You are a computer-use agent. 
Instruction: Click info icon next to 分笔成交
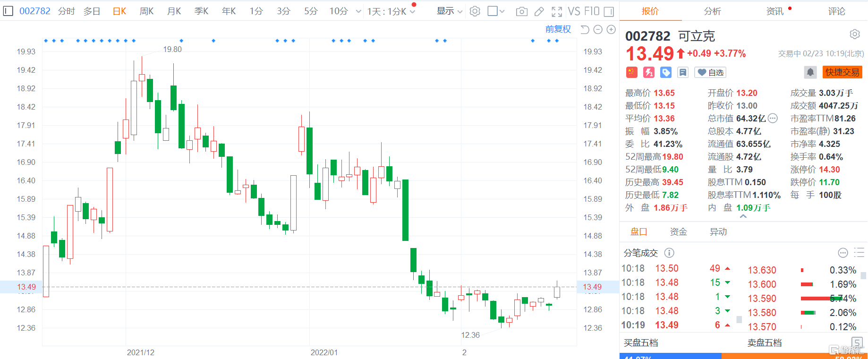click(669, 253)
